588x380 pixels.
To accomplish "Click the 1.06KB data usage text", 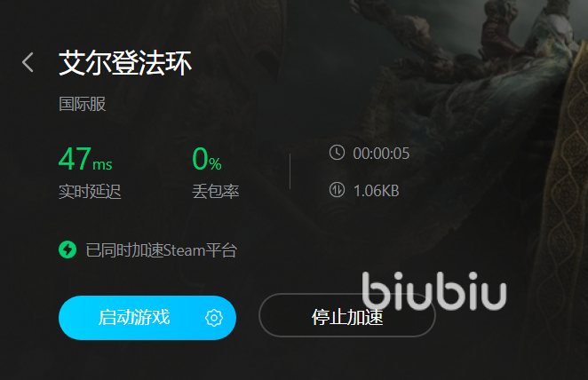I will pyautogui.click(x=376, y=191).
